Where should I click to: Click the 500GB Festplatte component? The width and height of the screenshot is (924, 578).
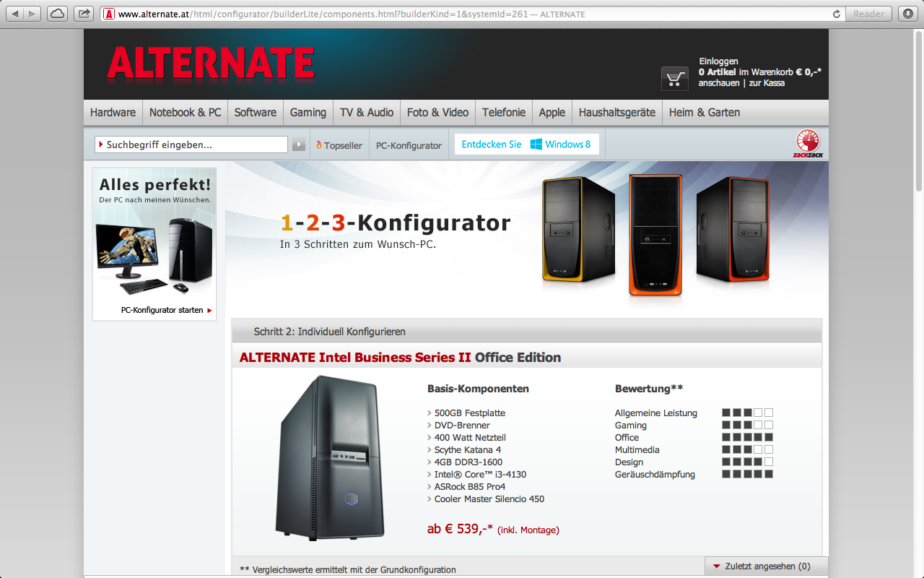point(470,413)
